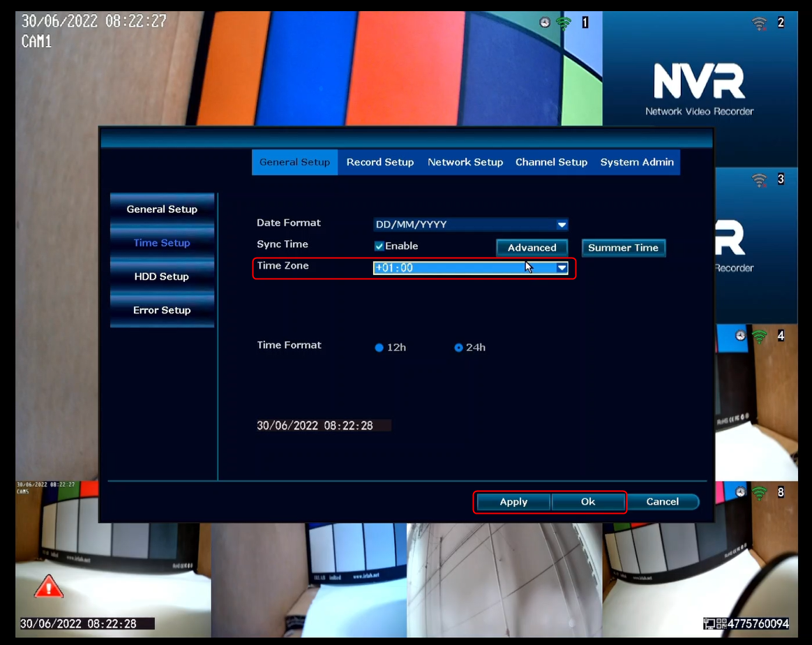Image resolution: width=812 pixels, height=645 pixels.
Task: Switch to the Network Setup tab
Action: (465, 162)
